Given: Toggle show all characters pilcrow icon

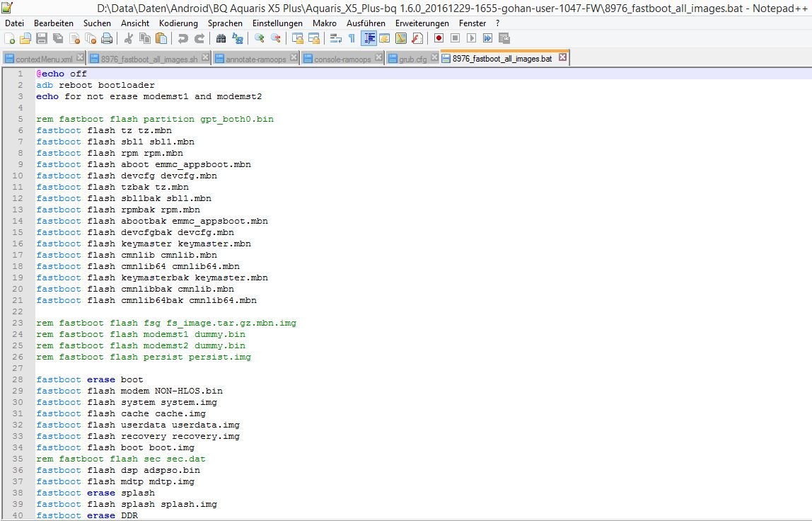Looking at the screenshot, I should coord(352,38).
